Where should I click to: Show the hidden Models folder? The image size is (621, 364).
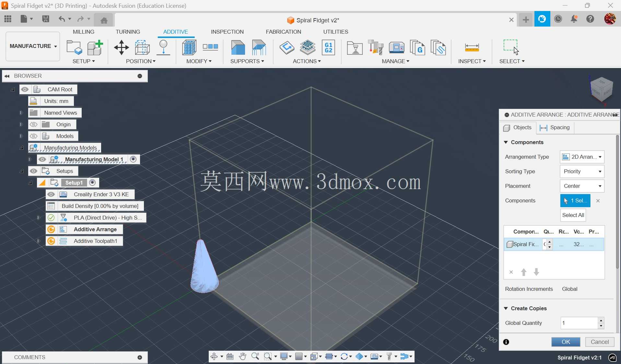tap(34, 136)
